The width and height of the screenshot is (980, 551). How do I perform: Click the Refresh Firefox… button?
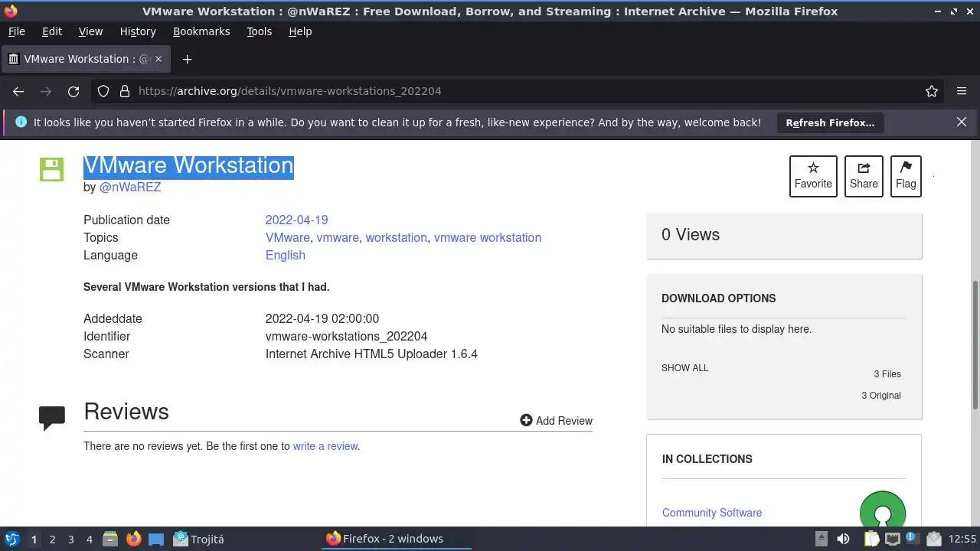tap(830, 122)
